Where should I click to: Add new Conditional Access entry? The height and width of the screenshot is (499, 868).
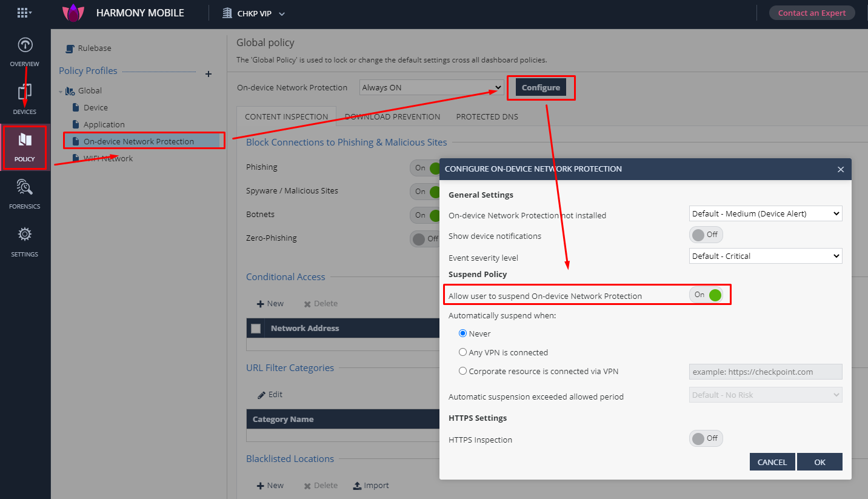point(270,304)
